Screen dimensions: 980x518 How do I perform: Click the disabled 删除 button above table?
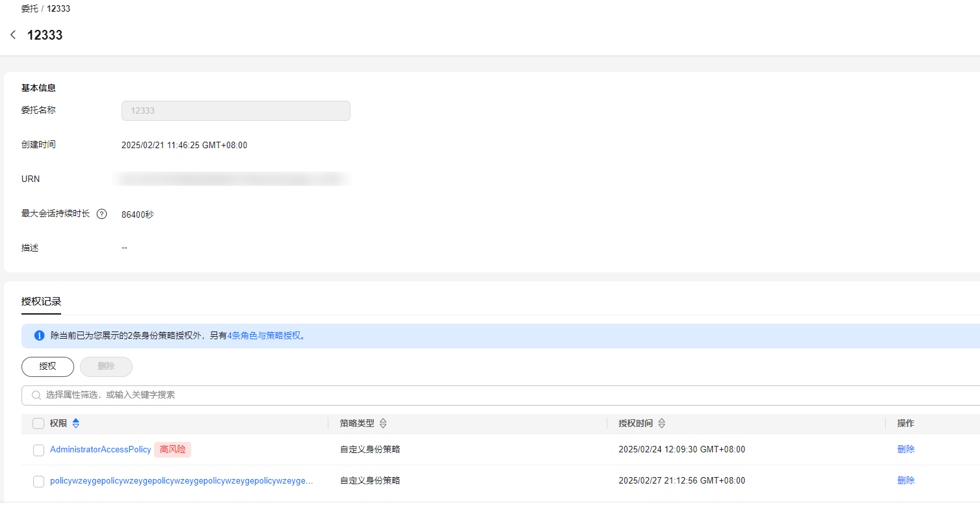tap(106, 367)
